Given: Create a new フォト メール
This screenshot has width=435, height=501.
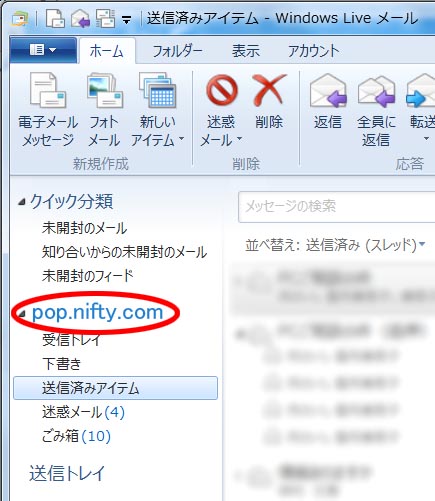Looking at the screenshot, I should pos(104,110).
